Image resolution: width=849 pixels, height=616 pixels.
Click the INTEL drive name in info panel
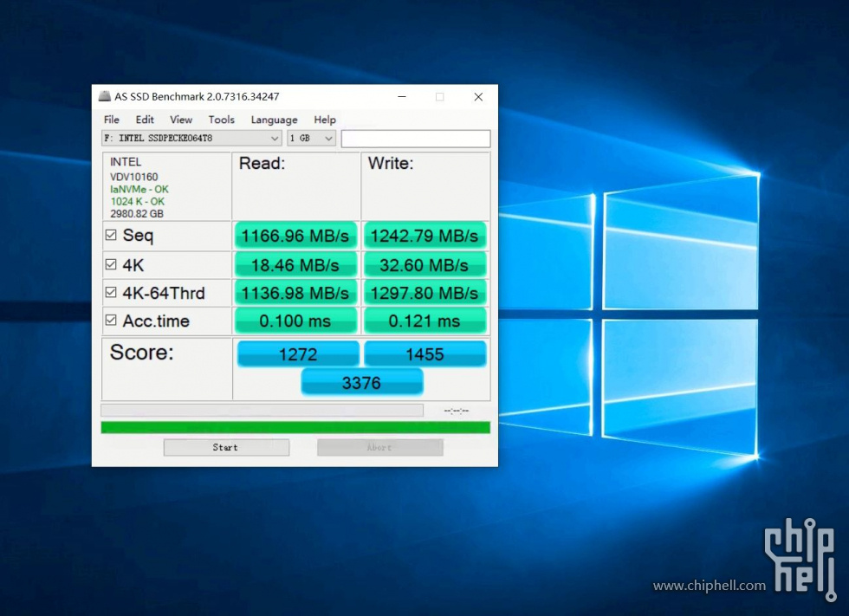click(x=126, y=162)
